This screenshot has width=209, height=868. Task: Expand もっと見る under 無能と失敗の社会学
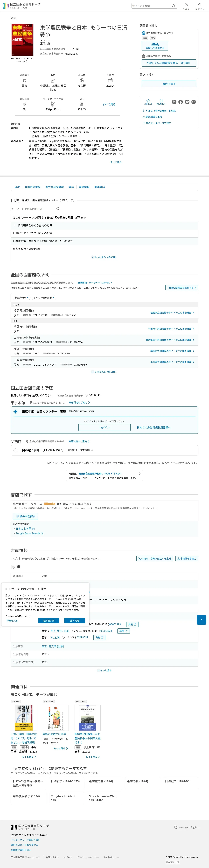point(61,748)
